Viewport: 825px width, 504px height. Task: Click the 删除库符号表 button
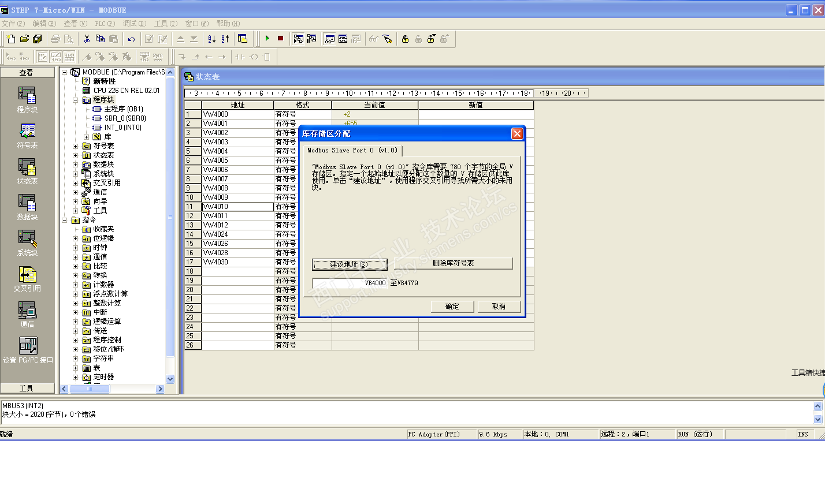pos(454,263)
